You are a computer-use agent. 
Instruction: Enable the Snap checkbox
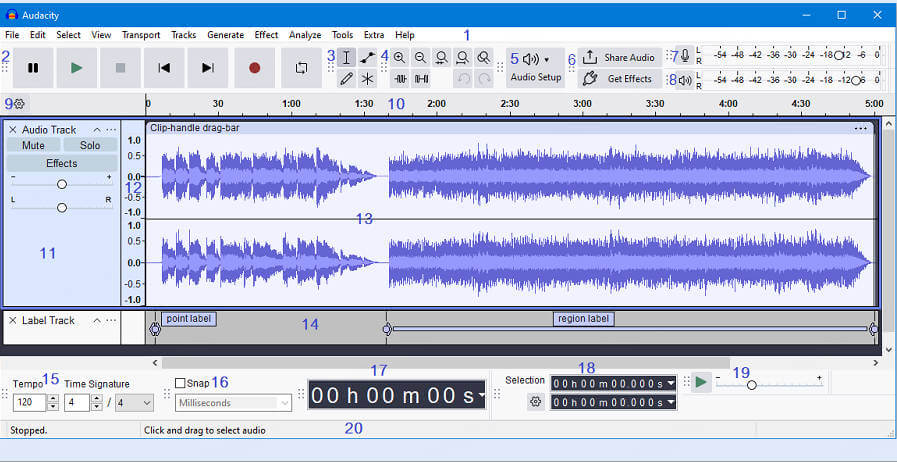[180, 383]
